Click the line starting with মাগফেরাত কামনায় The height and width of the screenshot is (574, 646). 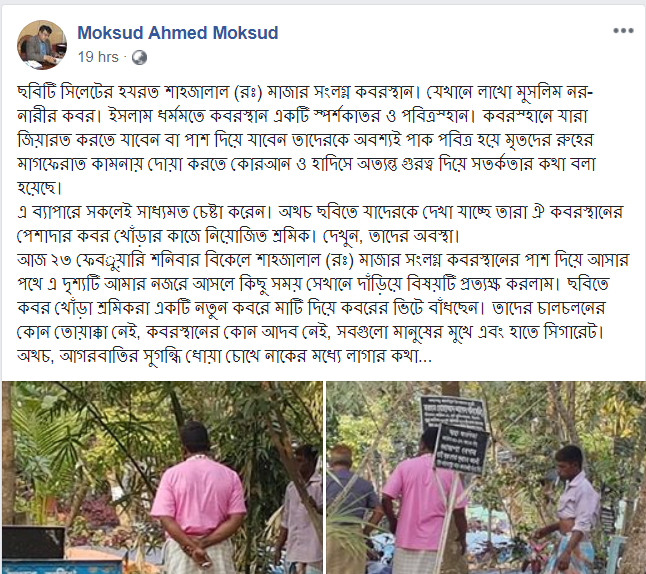pyautogui.click(x=307, y=164)
